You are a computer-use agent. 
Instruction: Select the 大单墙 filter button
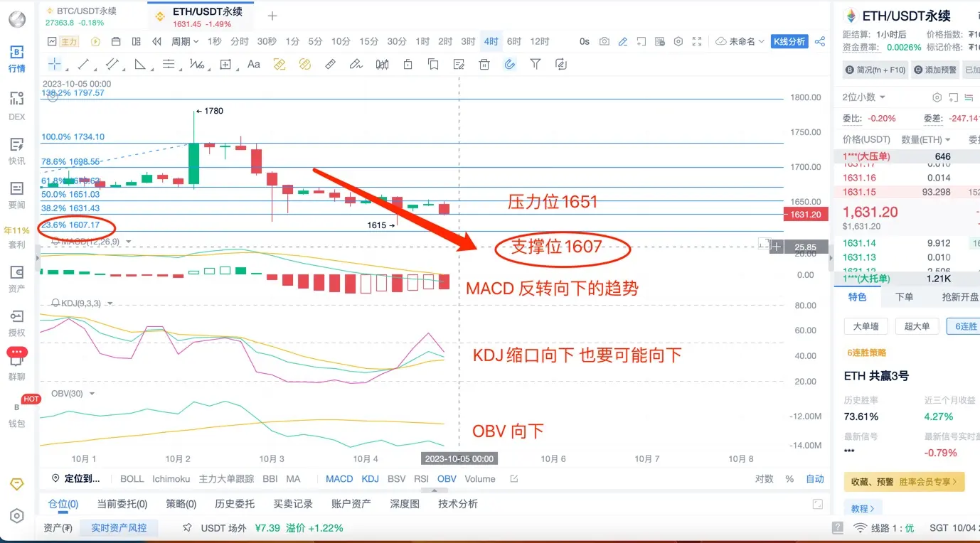pos(866,326)
